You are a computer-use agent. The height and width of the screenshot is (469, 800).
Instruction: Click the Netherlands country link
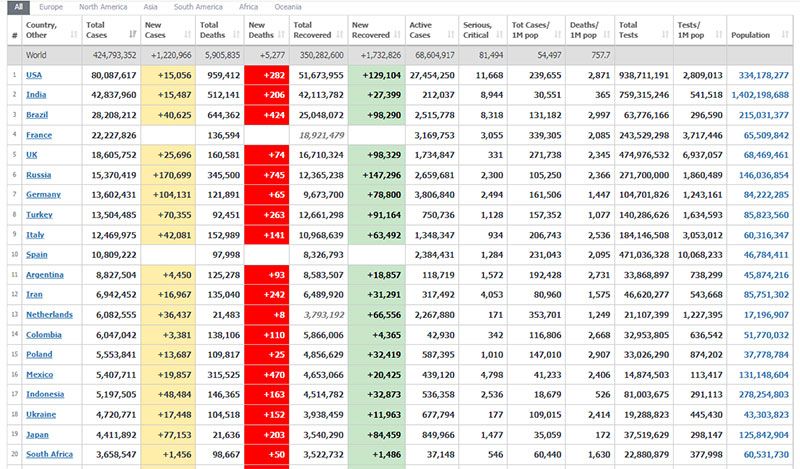tap(49, 314)
